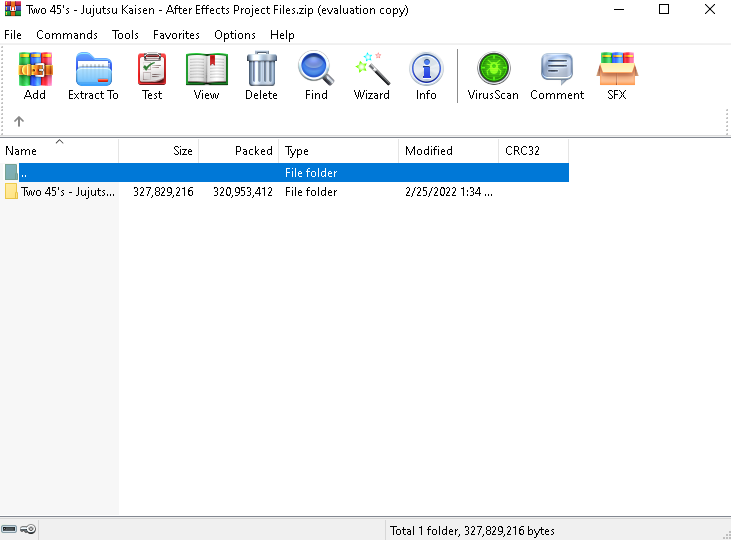The height and width of the screenshot is (540, 731).
Task: Minimize the WinRAR window
Action: click(619, 9)
